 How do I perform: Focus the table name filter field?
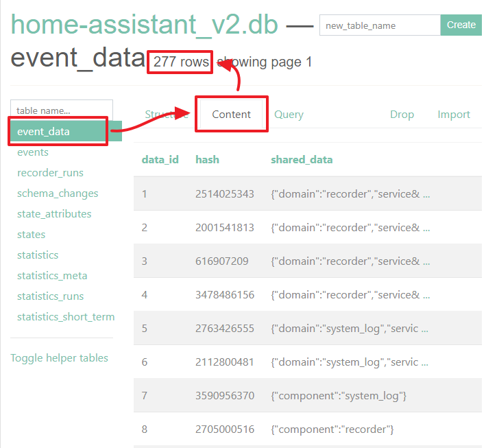pos(62,110)
